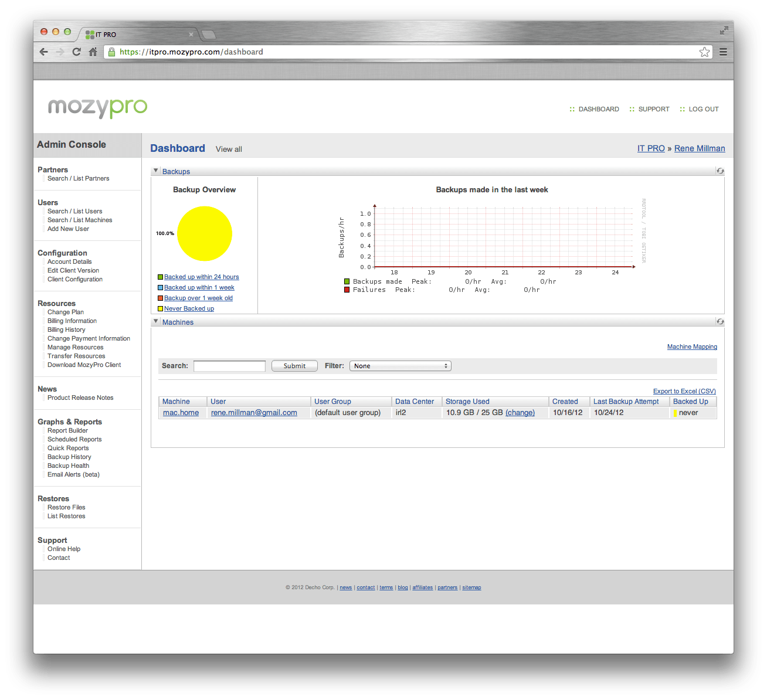Go back with the browser back arrow

pyautogui.click(x=43, y=52)
